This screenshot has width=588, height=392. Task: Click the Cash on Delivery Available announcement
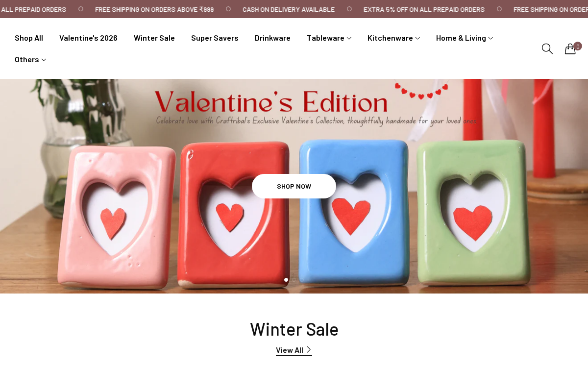[289, 9]
